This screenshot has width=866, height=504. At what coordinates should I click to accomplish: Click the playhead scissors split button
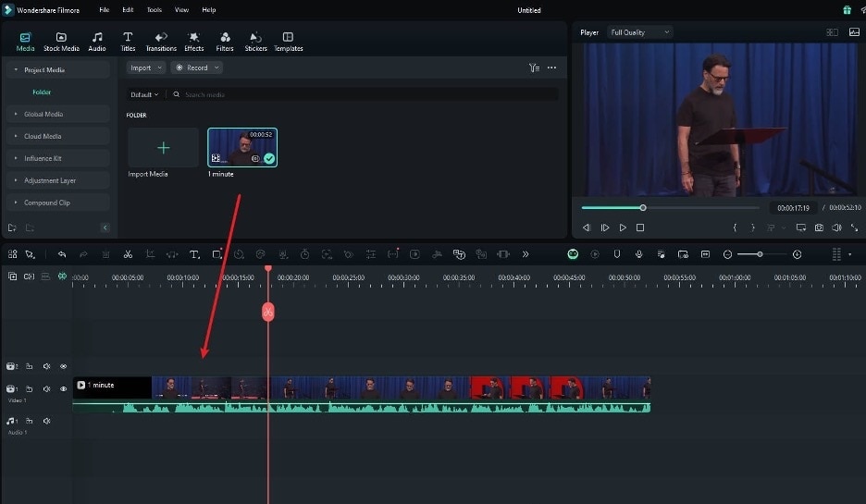click(268, 312)
